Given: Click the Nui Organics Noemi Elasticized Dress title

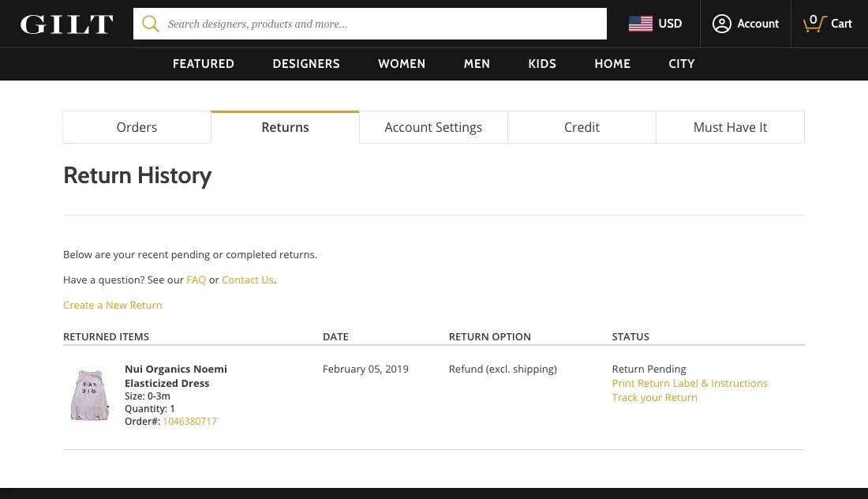Looking at the screenshot, I should pyautogui.click(x=175, y=376).
